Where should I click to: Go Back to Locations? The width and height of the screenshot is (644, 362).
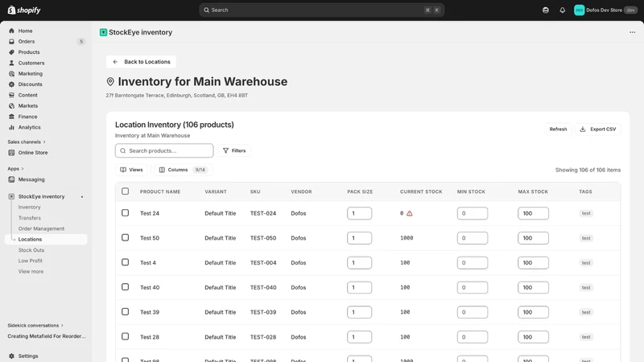(142, 62)
